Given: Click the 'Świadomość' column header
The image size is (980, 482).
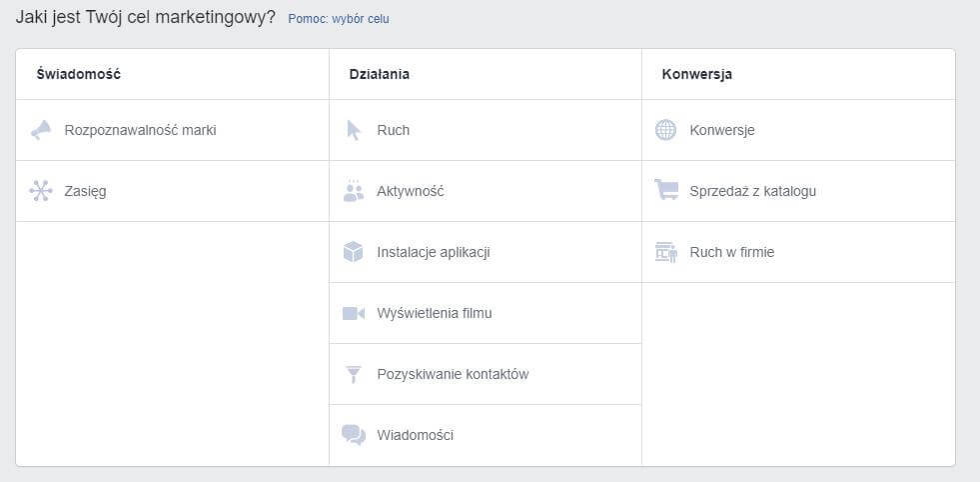Looking at the screenshot, I should [78, 74].
